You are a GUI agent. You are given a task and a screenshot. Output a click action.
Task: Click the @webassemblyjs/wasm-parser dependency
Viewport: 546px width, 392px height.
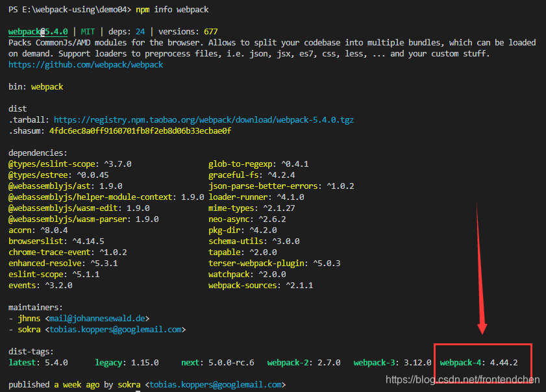coord(84,219)
